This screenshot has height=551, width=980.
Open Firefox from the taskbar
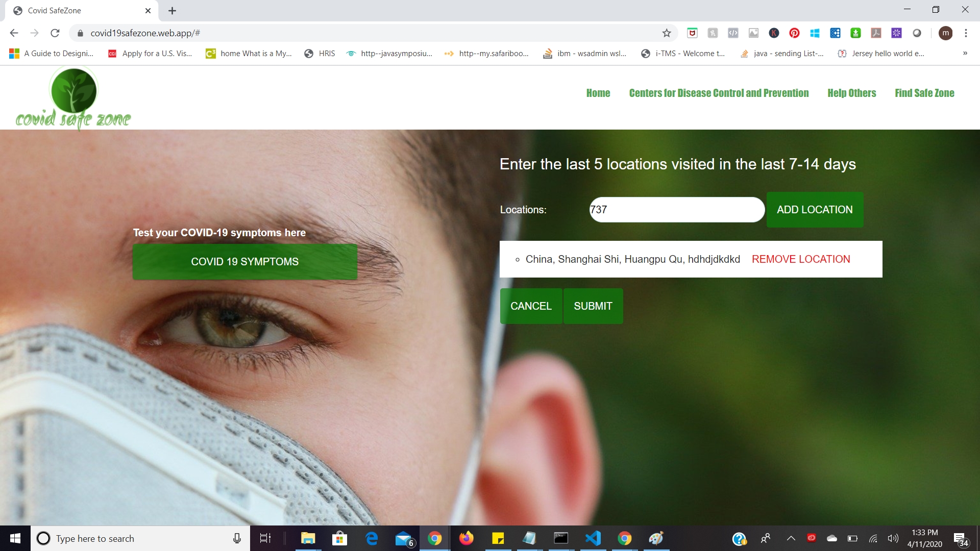[x=466, y=538]
